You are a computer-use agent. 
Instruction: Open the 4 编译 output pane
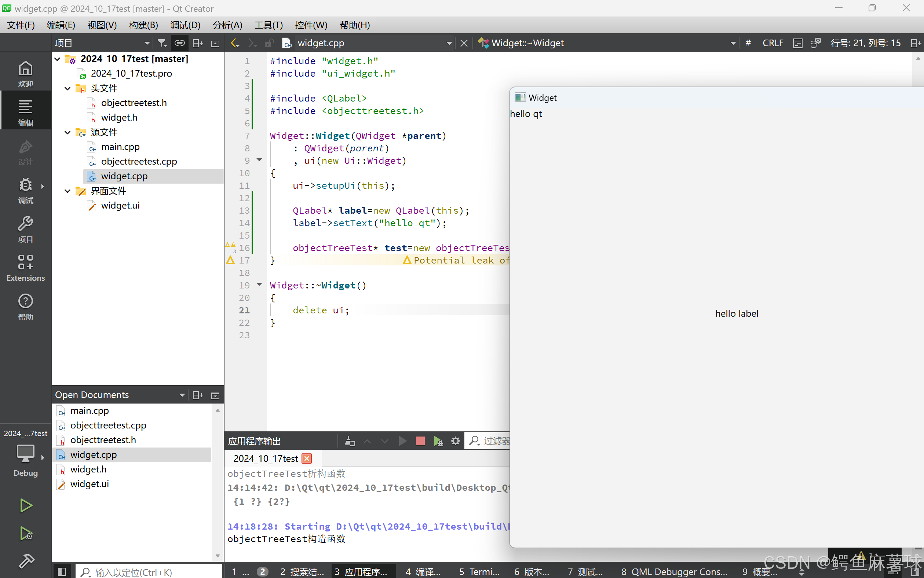tap(423, 571)
